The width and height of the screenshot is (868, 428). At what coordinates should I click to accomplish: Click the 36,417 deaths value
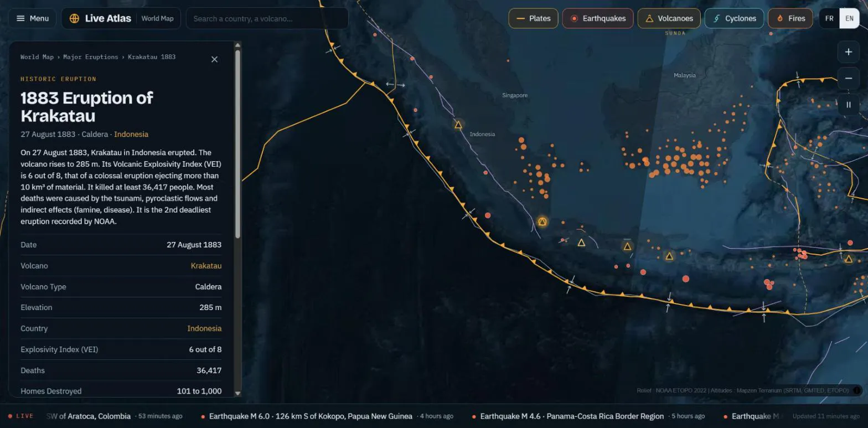coord(209,370)
